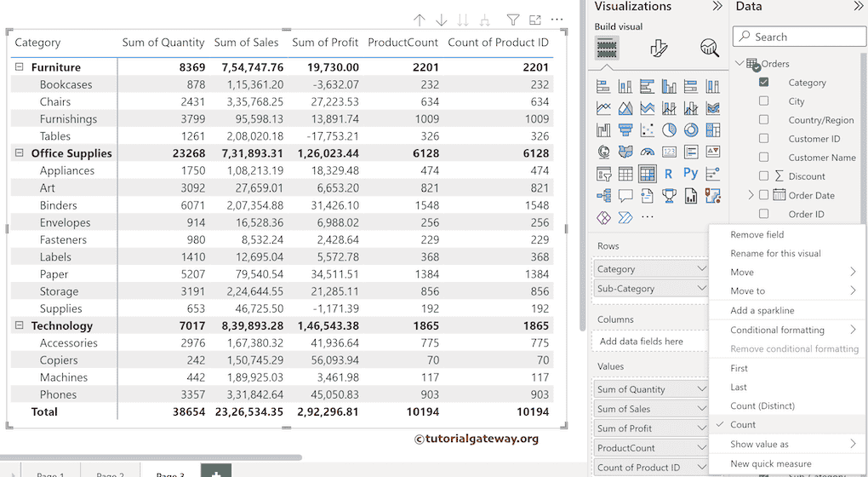This screenshot has width=868, height=477.
Task: Pick the Waterfall chart visual
Action: [603, 129]
